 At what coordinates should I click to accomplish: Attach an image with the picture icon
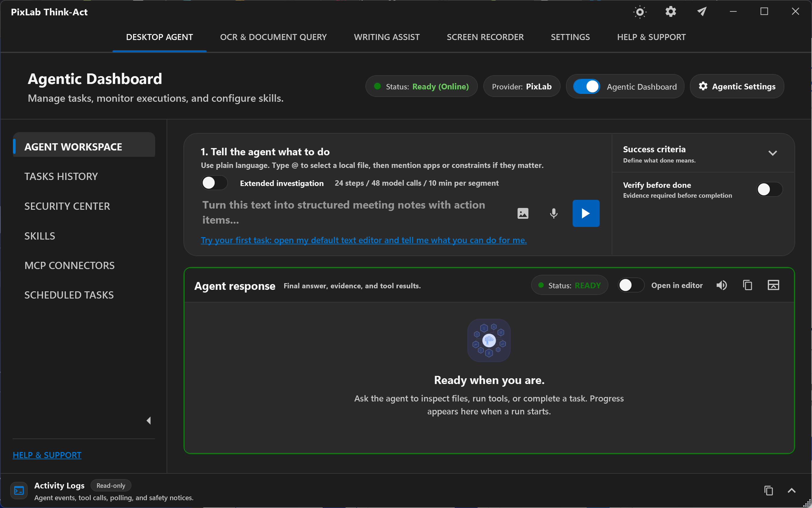523,213
